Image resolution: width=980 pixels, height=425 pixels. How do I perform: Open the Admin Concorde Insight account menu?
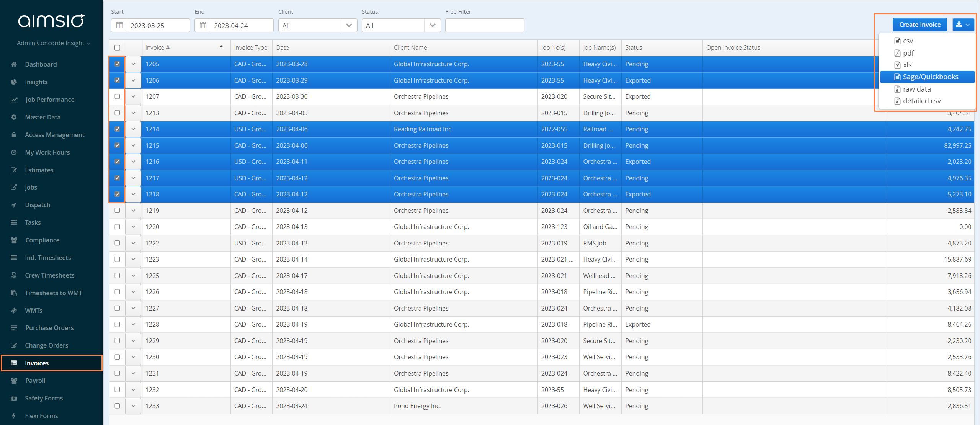coord(54,43)
